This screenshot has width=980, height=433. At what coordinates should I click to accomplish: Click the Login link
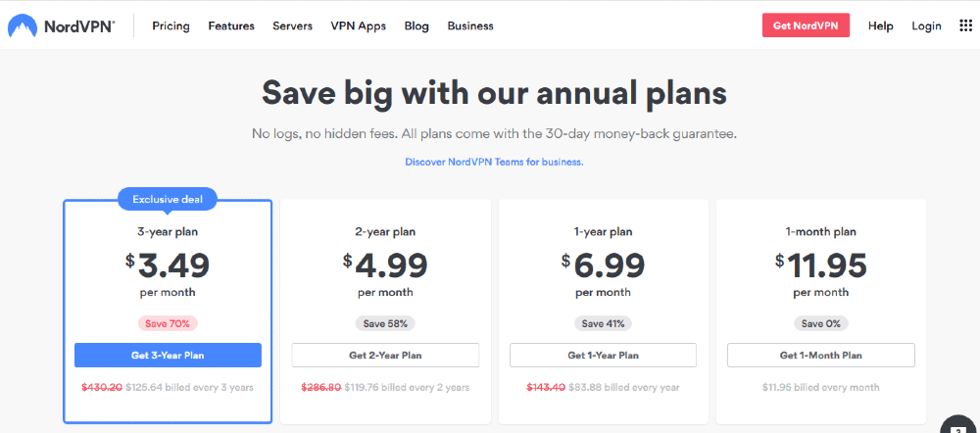click(926, 25)
